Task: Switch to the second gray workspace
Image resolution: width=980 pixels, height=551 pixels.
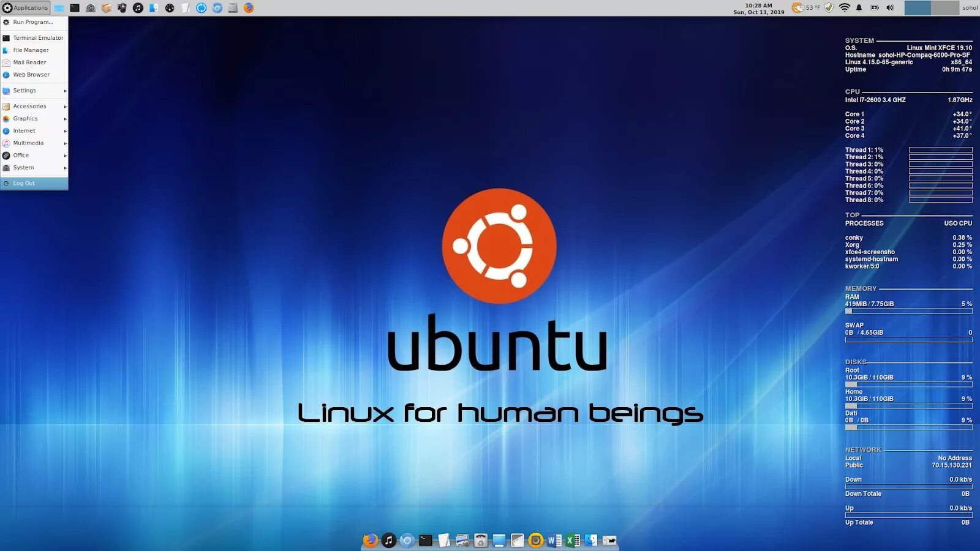Action: 945,8
